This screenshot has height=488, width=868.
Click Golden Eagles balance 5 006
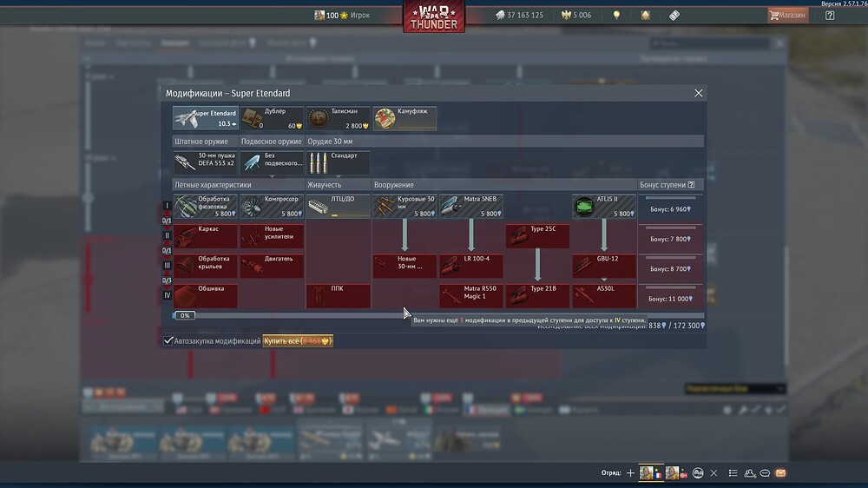(576, 15)
